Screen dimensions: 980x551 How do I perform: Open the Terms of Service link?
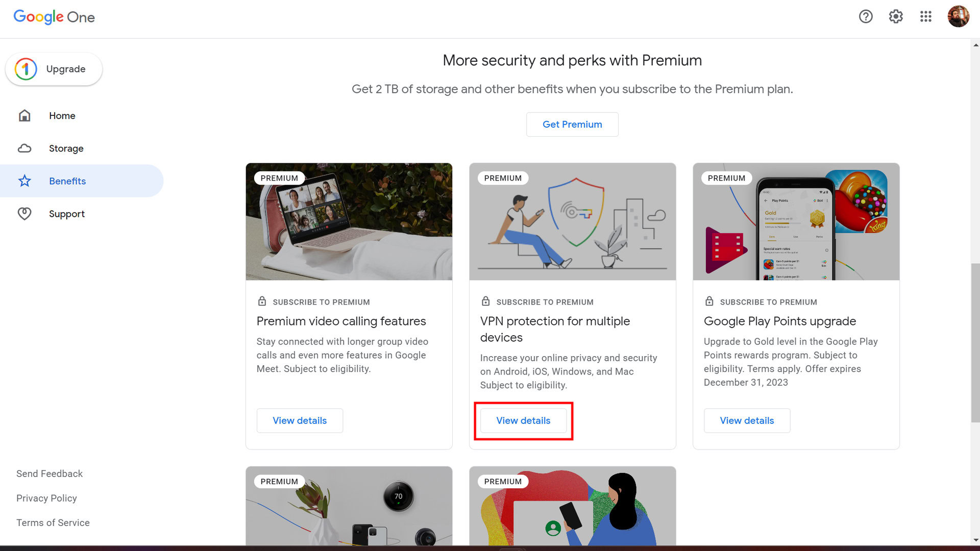point(53,522)
